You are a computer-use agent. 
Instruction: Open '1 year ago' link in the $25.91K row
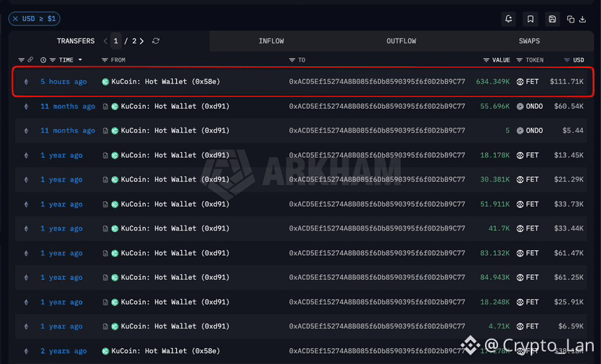(62, 302)
